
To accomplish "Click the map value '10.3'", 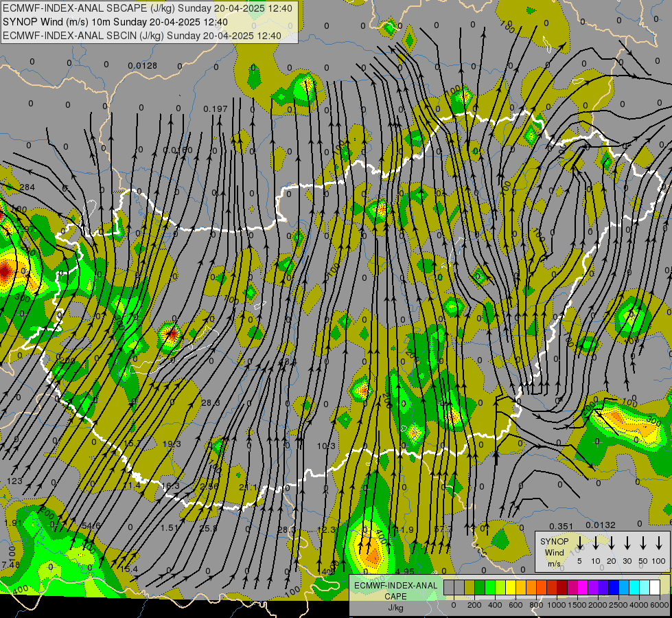I will (326, 446).
